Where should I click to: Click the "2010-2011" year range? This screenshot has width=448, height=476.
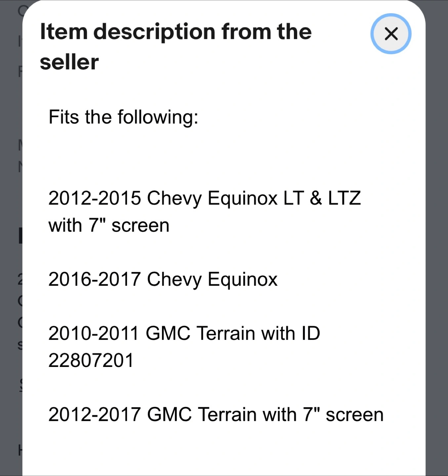(x=94, y=333)
